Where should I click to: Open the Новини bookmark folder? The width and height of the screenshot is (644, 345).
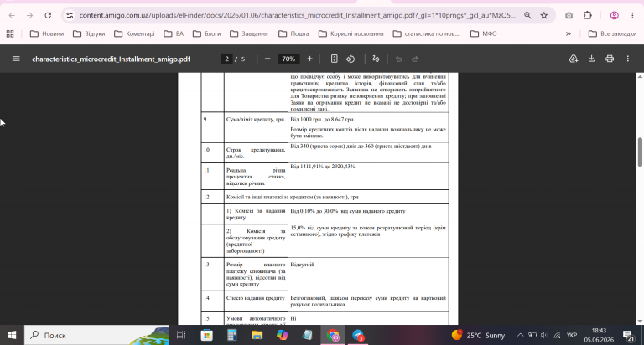[x=47, y=33]
